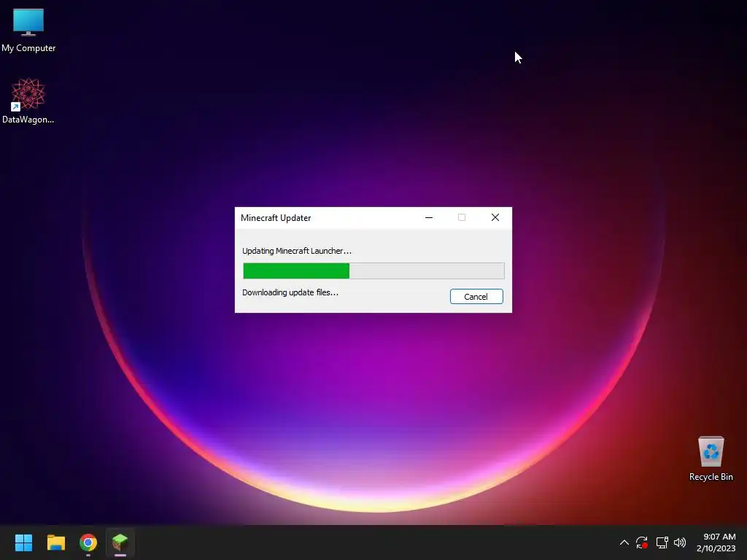Viewport: 747px width, 560px height.
Task: Minimize the Minecraft Updater window
Action: point(429,217)
